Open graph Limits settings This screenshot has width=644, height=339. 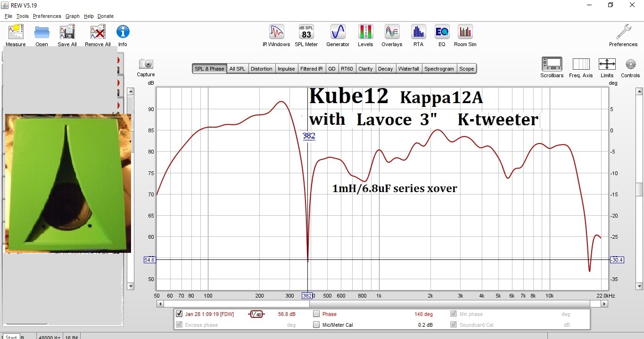tap(607, 64)
